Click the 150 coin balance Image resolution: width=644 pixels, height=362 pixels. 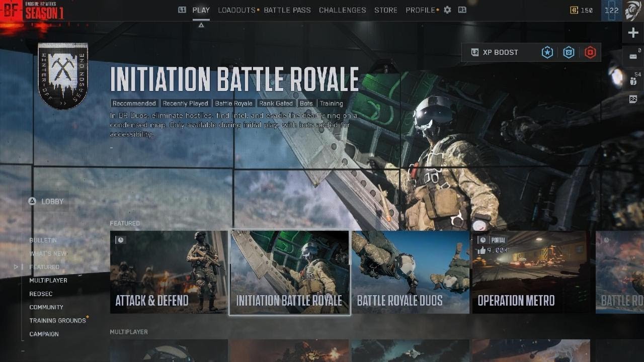point(587,10)
